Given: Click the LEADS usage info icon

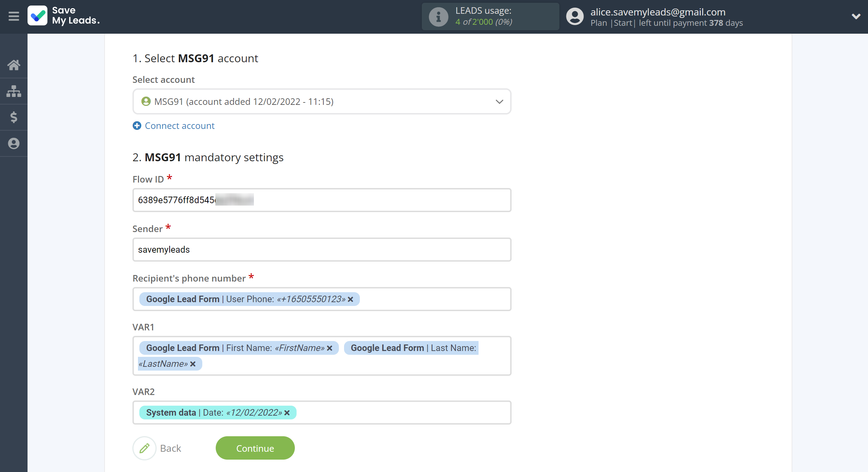Looking at the screenshot, I should [x=438, y=17].
